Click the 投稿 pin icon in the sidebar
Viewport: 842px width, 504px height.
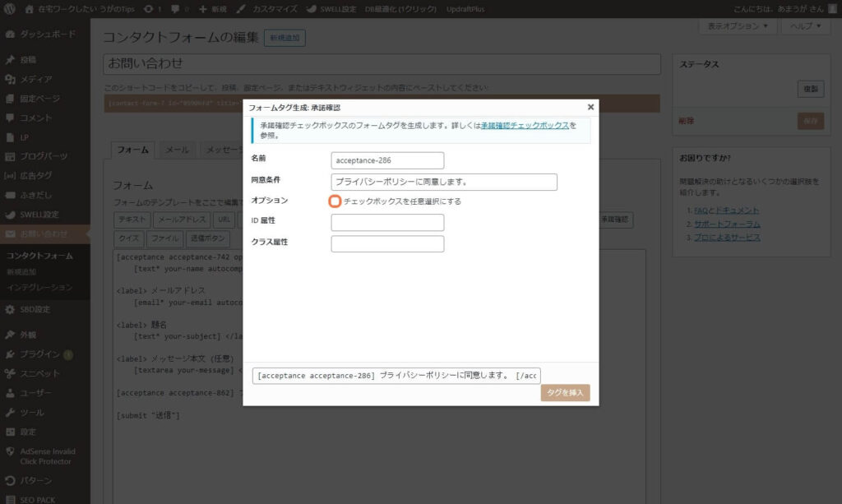(10, 60)
